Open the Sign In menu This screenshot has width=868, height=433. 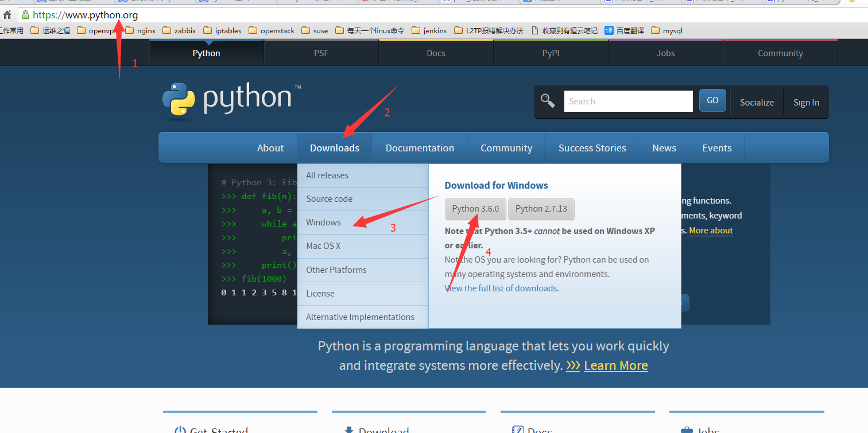pyautogui.click(x=806, y=102)
